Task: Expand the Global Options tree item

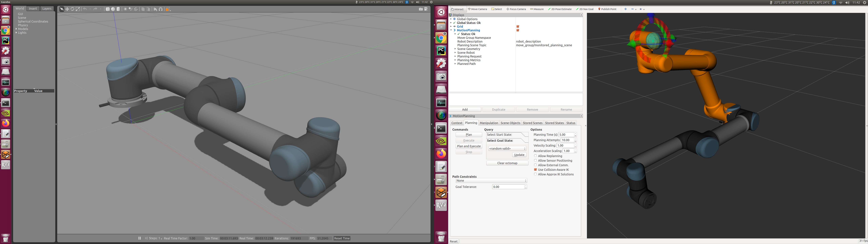Action: tap(451, 19)
